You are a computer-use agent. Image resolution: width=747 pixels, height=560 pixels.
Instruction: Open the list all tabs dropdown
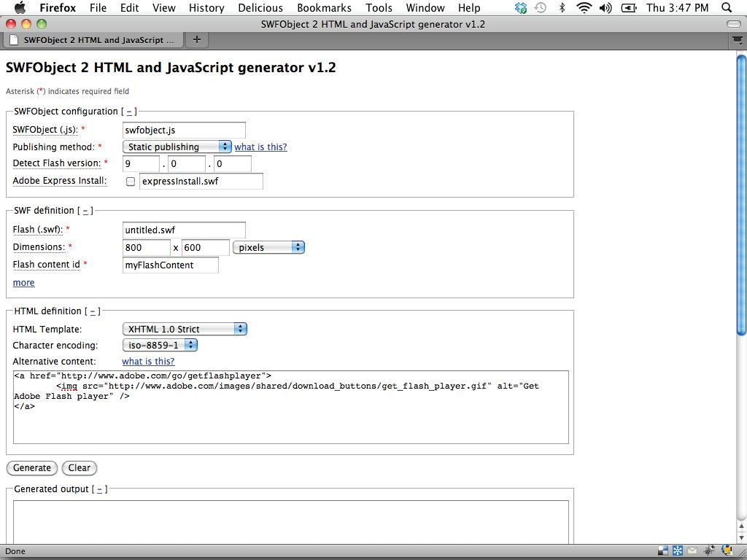click(738, 41)
